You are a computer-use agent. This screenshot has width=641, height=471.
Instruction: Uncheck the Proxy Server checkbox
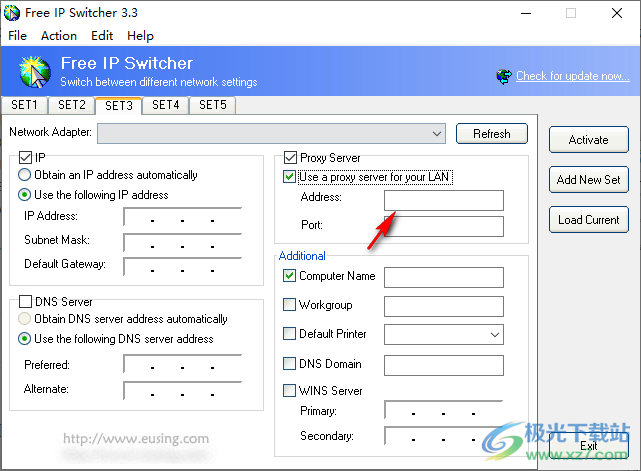[x=290, y=157]
